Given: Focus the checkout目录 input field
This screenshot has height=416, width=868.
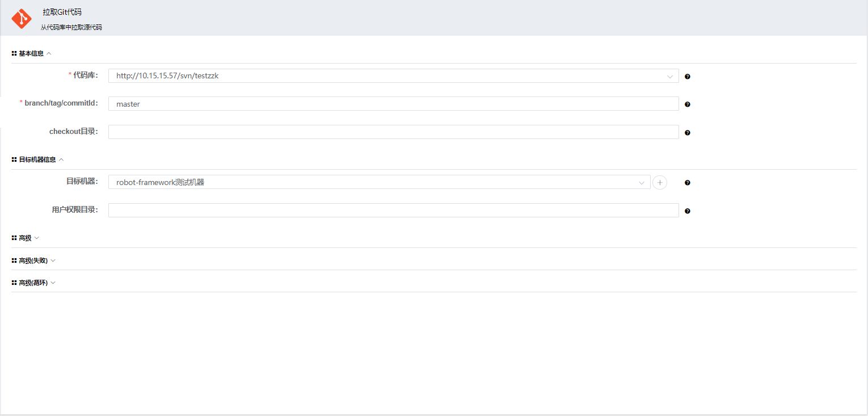Looking at the screenshot, I should coord(393,132).
